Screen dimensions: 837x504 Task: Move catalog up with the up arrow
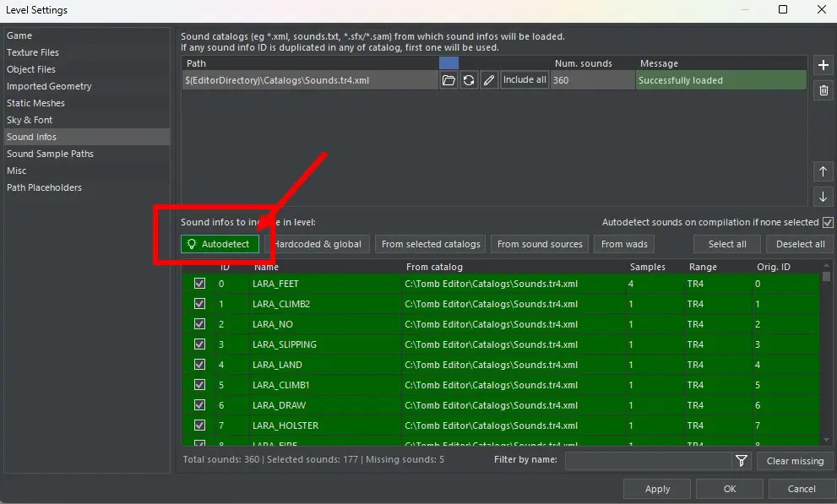point(823,171)
